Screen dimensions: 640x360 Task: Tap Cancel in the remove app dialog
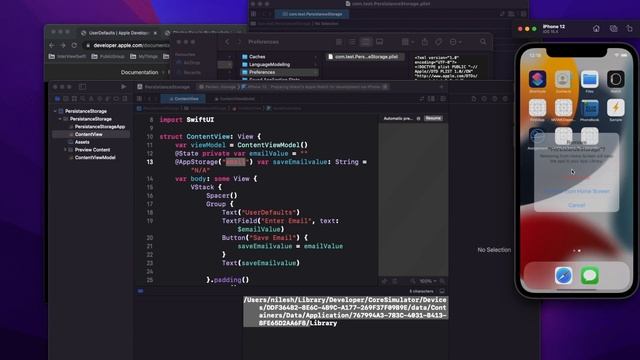(576, 205)
